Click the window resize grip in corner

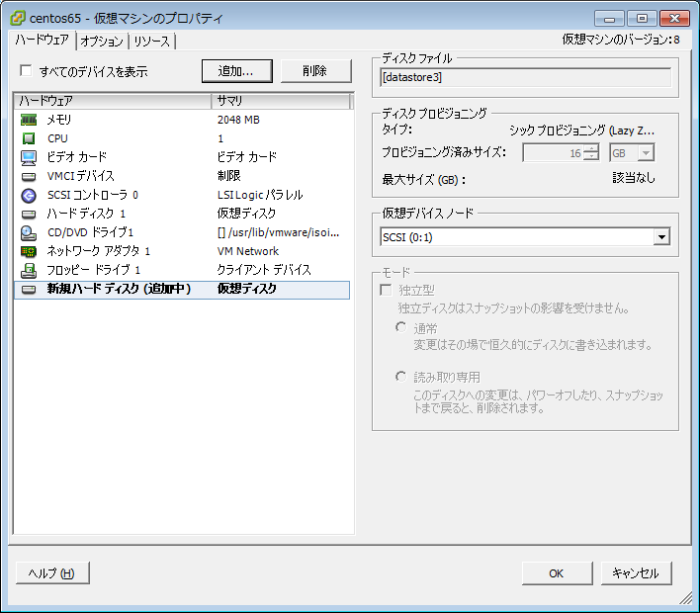[685, 598]
